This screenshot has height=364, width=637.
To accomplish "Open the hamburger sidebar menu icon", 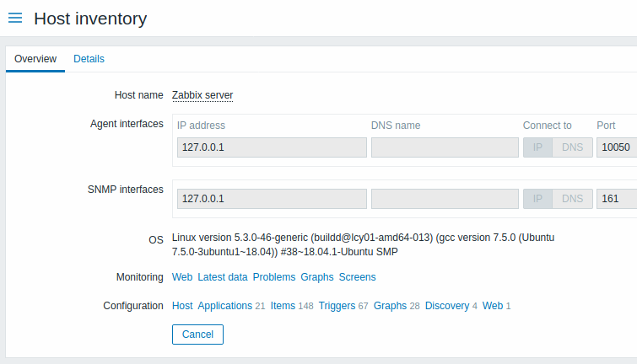I will click(15, 18).
